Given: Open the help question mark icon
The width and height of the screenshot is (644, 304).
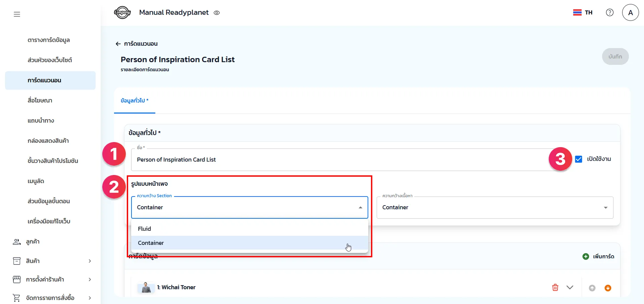Looking at the screenshot, I should click(x=609, y=12).
